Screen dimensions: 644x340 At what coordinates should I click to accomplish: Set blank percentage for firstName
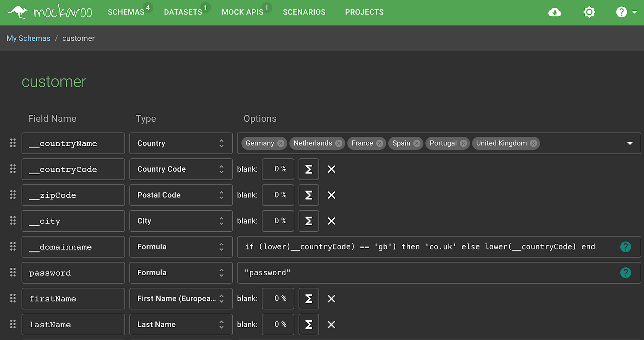click(278, 299)
